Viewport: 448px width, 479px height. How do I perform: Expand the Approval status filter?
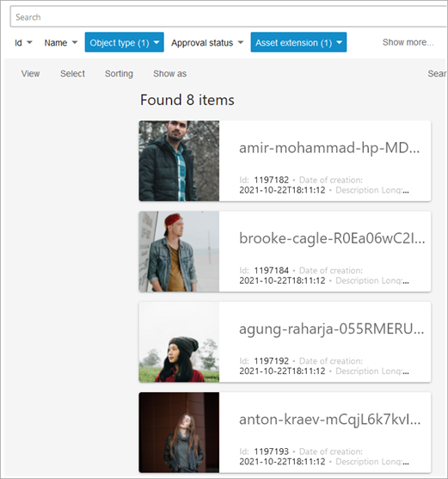[x=207, y=42]
